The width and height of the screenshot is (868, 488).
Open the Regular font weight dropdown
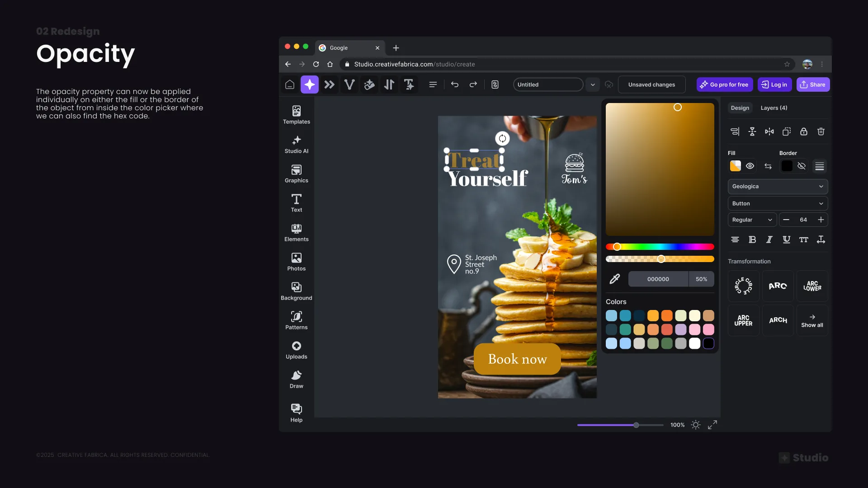tap(752, 220)
